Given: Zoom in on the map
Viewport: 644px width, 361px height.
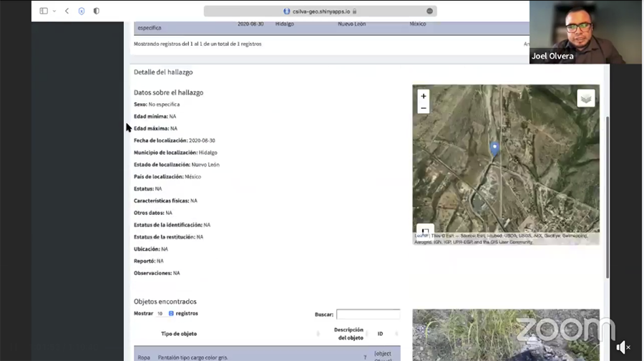Looking at the screenshot, I should click(424, 96).
